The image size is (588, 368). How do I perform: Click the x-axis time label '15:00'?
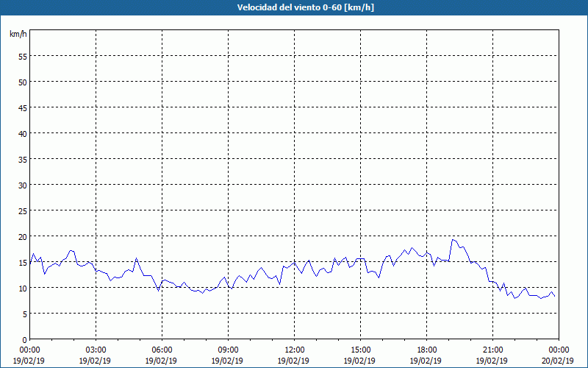tap(360, 350)
